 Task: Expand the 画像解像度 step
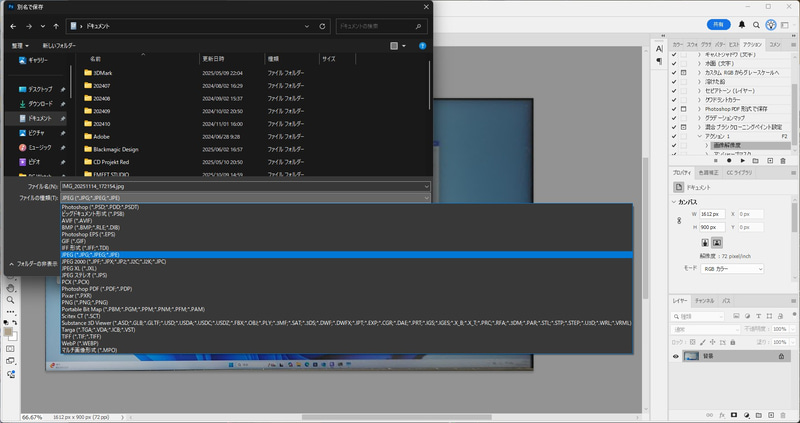click(x=707, y=146)
